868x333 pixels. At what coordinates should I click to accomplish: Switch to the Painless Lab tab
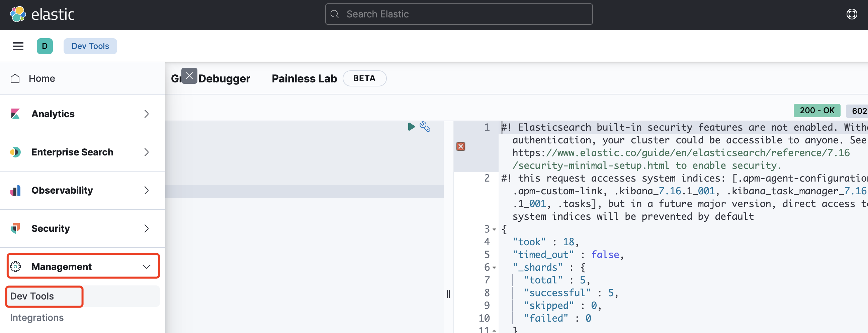(x=304, y=79)
